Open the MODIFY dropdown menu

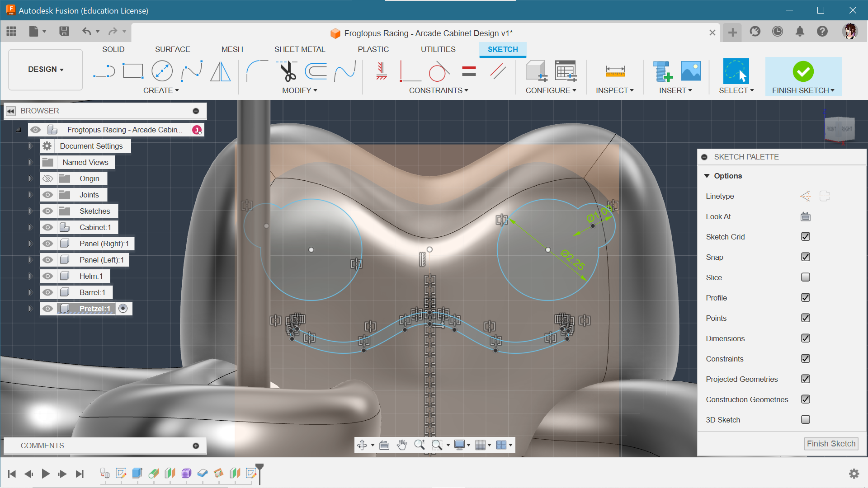(x=300, y=91)
